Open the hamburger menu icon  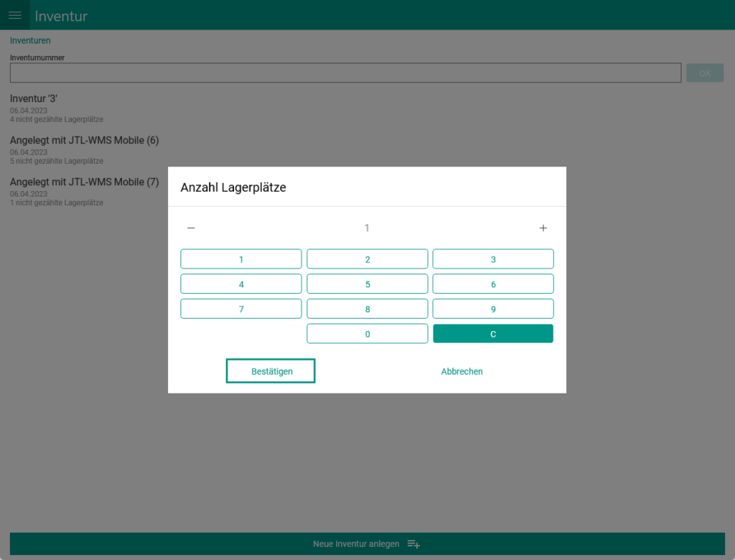click(x=14, y=15)
